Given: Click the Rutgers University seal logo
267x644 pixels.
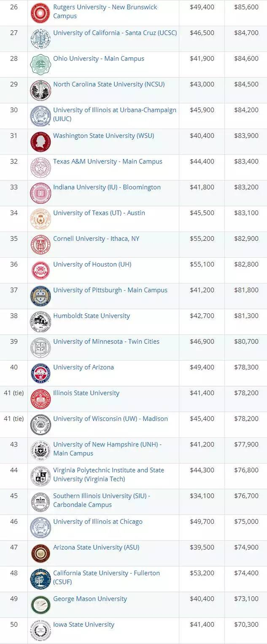Looking at the screenshot, I should point(40,13).
